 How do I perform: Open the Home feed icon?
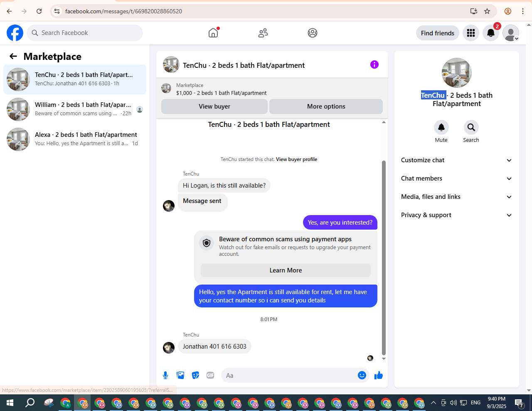click(x=213, y=33)
